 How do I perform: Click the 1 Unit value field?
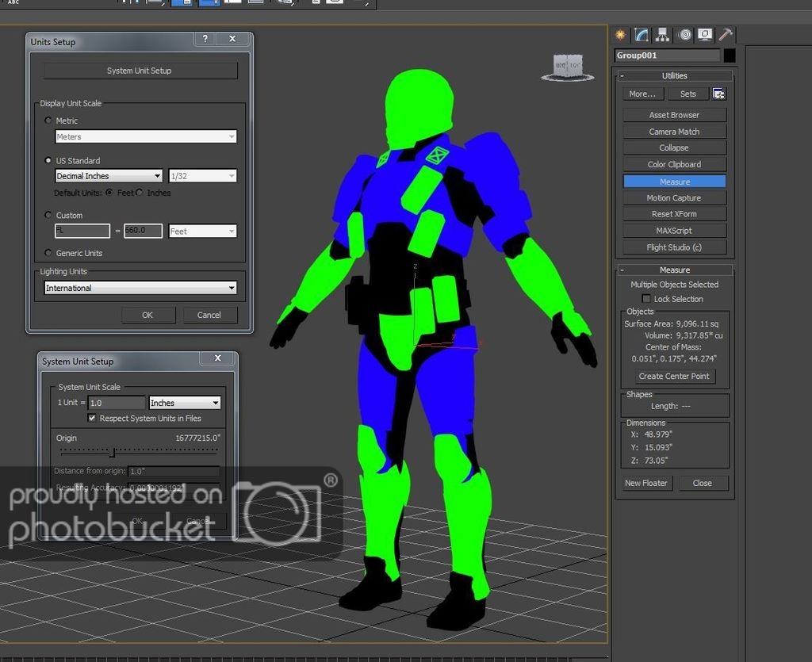click(x=116, y=403)
